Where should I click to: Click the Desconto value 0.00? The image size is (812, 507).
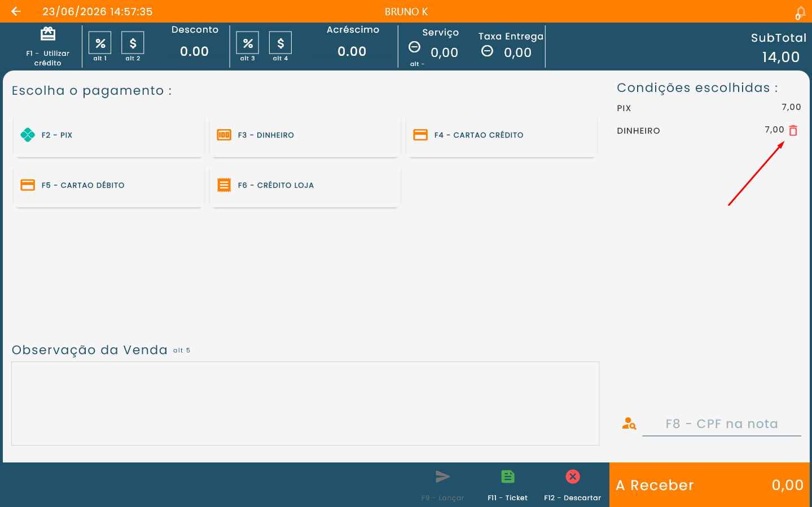(194, 51)
